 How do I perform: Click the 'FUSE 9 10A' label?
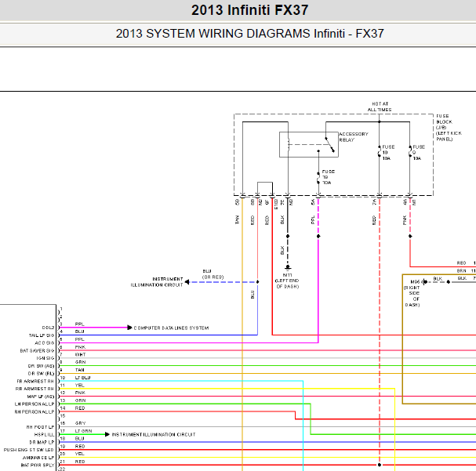419,153
